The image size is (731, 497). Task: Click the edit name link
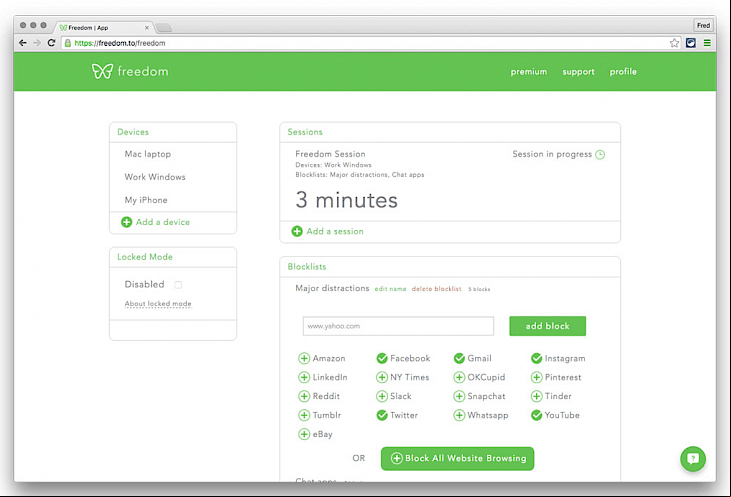390,289
